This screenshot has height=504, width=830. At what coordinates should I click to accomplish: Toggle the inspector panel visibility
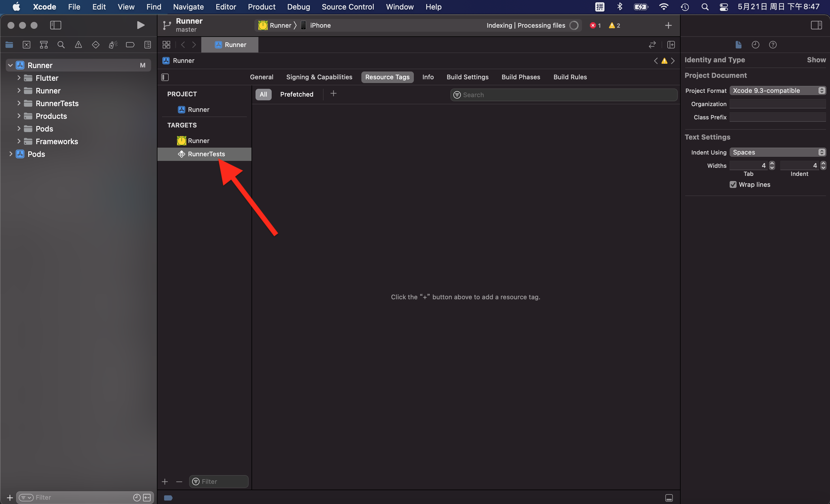click(x=816, y=25)
